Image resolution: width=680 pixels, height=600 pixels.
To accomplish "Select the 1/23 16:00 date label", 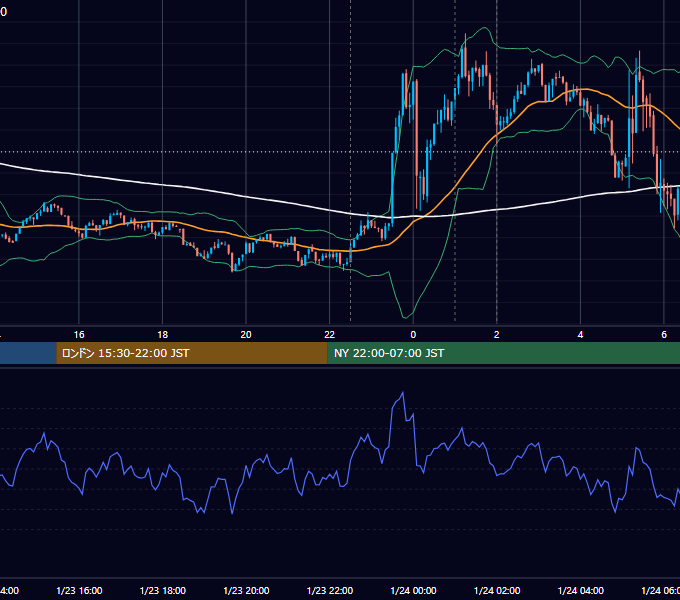I will 79,590.
